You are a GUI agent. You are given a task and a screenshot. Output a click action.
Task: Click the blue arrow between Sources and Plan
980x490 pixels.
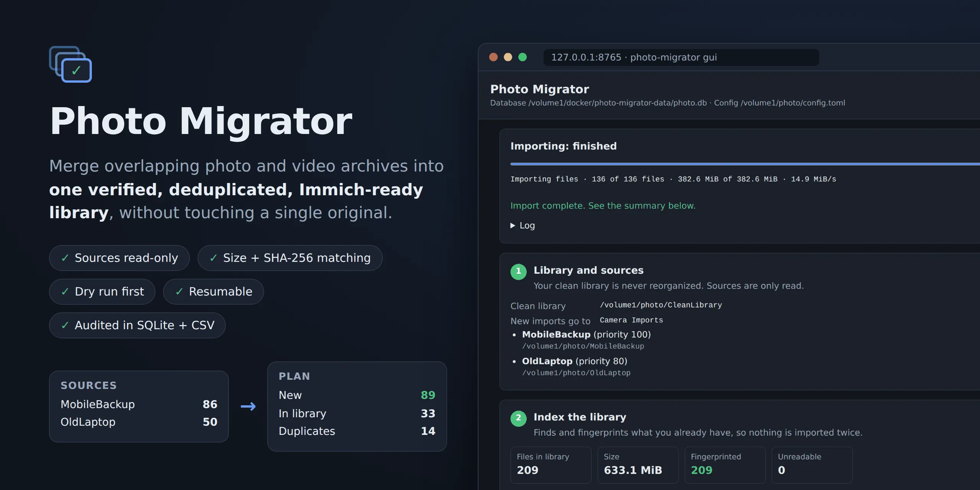point(248,406)
